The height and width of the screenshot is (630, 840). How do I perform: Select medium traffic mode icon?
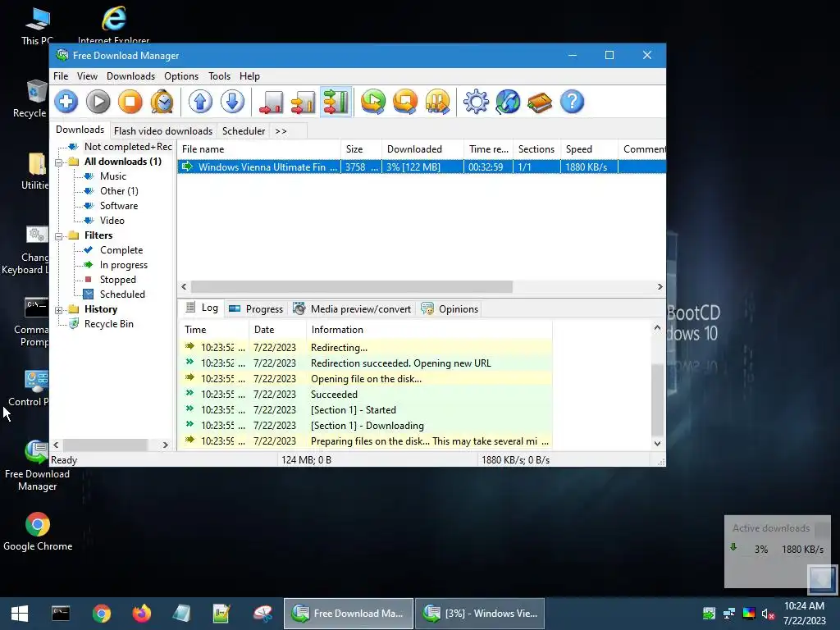click(304, 102)
